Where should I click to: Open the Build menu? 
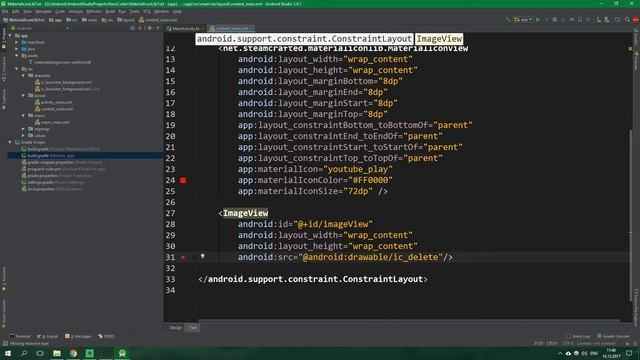click(x=110, y=11)
